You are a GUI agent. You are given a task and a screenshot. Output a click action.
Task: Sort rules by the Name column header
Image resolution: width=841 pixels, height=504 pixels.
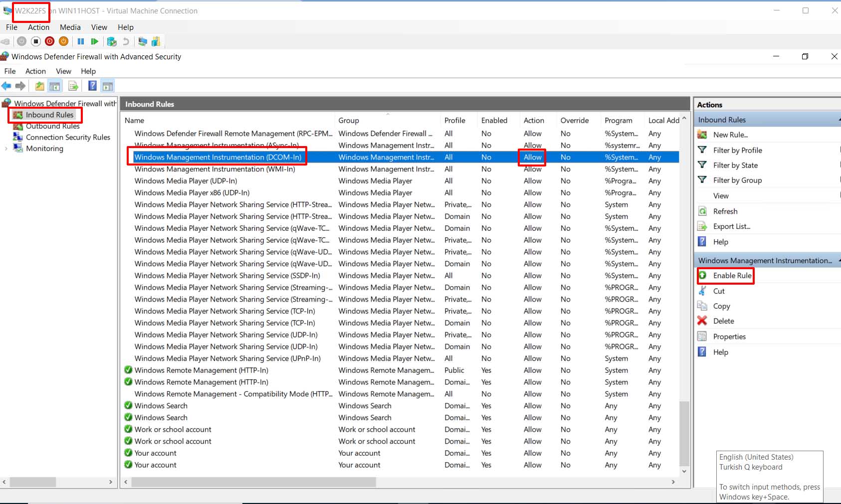pyautogui.click(x=228, y=121)
